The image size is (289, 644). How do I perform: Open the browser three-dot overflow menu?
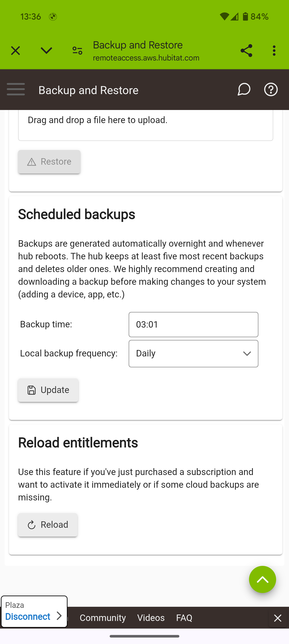[274, 51]
